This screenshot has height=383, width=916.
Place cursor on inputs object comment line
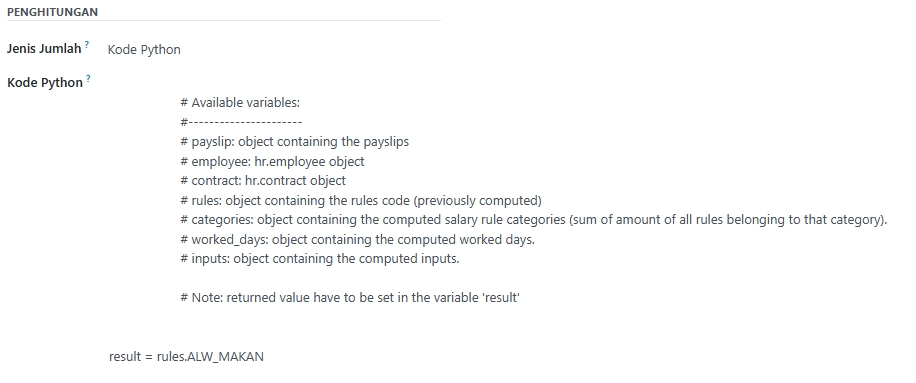tap(320, 259)
